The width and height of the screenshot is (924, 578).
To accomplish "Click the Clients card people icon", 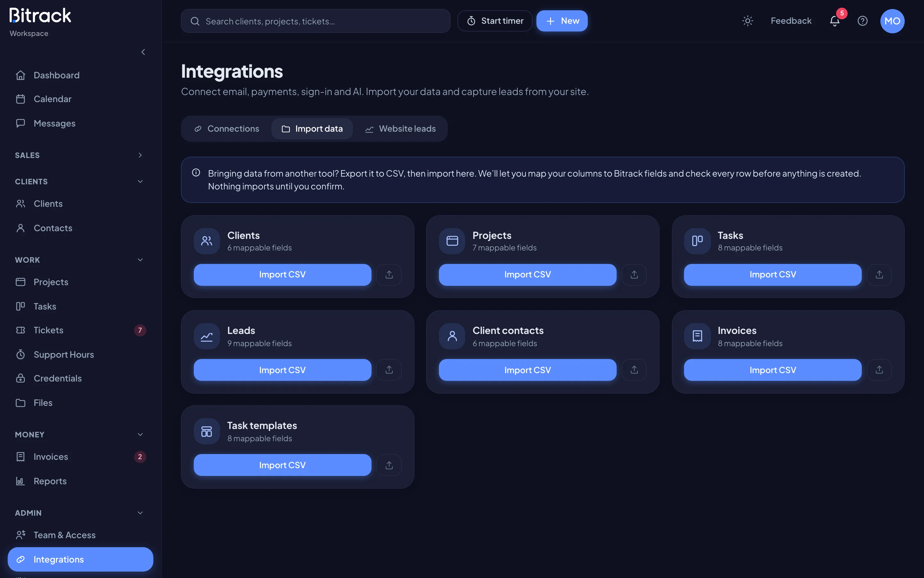I will [x=207, y=241].
